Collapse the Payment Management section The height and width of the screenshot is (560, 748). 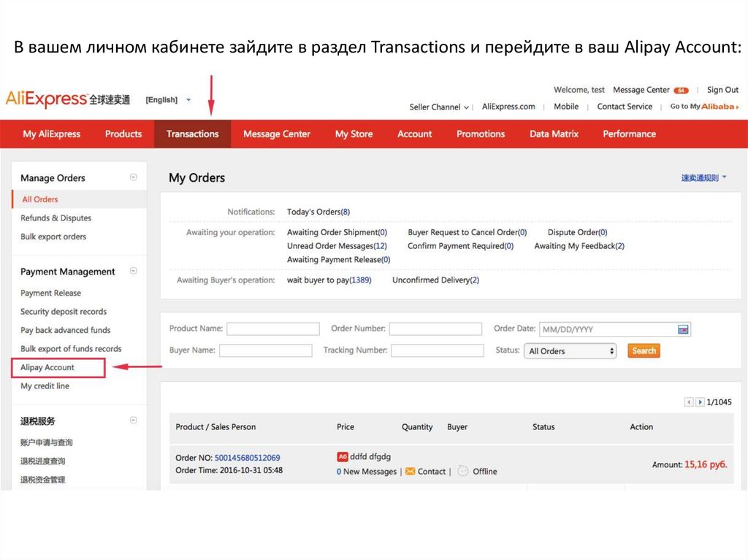133,271
